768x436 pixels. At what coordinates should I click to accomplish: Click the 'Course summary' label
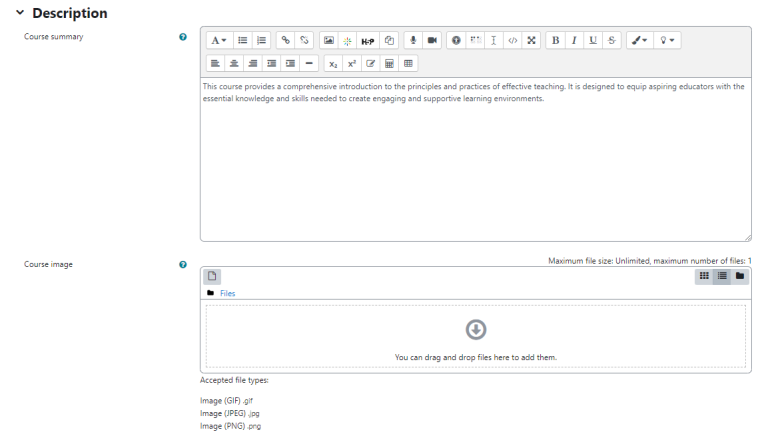pyautogui.click(x=53, y=37)
